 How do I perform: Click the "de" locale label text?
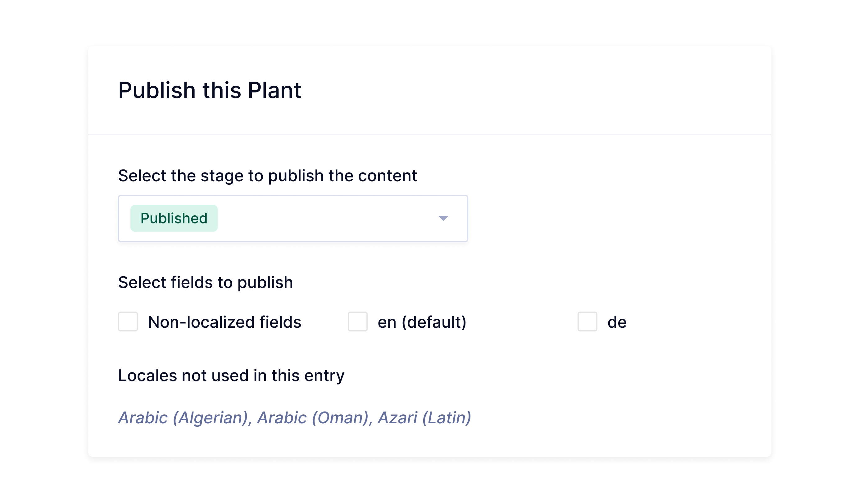(x=617, y=322)
